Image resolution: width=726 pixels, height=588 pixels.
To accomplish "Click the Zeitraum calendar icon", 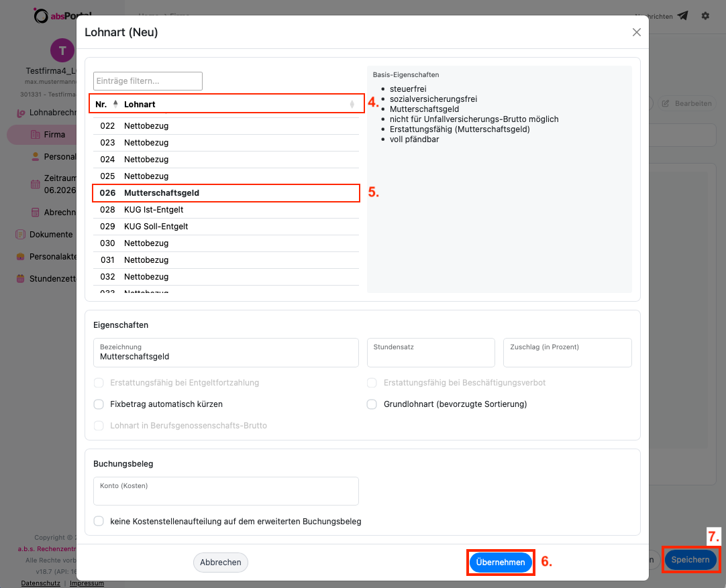I will click(x=35, y=184).
